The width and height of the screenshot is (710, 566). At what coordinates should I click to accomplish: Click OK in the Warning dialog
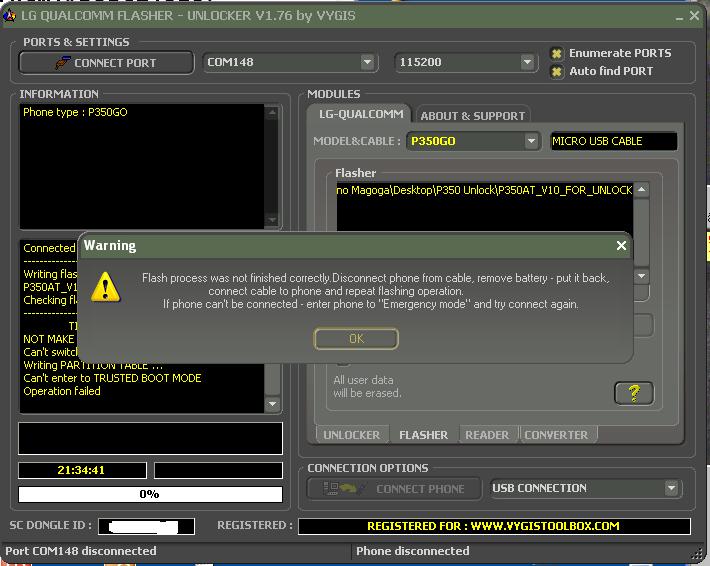[x=356, y=339]
